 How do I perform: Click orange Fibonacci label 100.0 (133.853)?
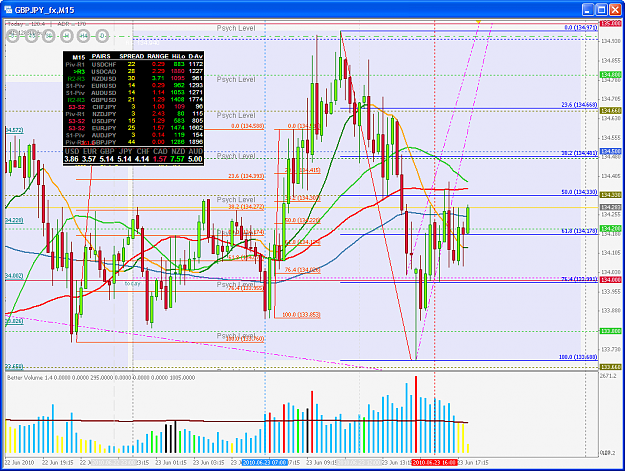tap(301, 315)
